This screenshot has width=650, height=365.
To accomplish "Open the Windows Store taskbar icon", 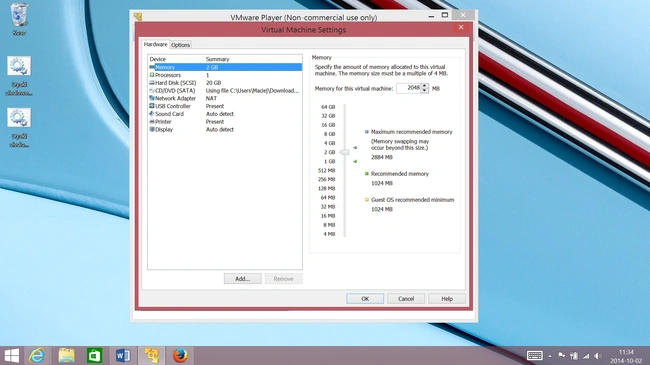I will 95,356.
